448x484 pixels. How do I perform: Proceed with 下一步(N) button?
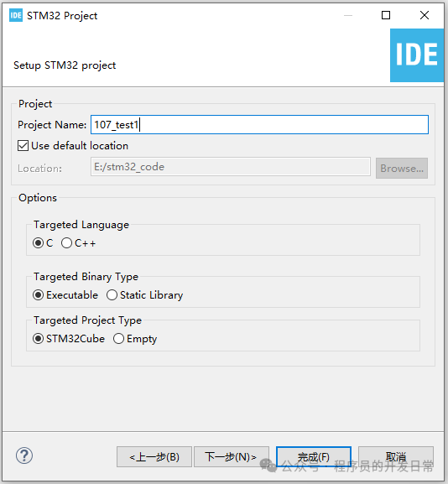point(232,457)
